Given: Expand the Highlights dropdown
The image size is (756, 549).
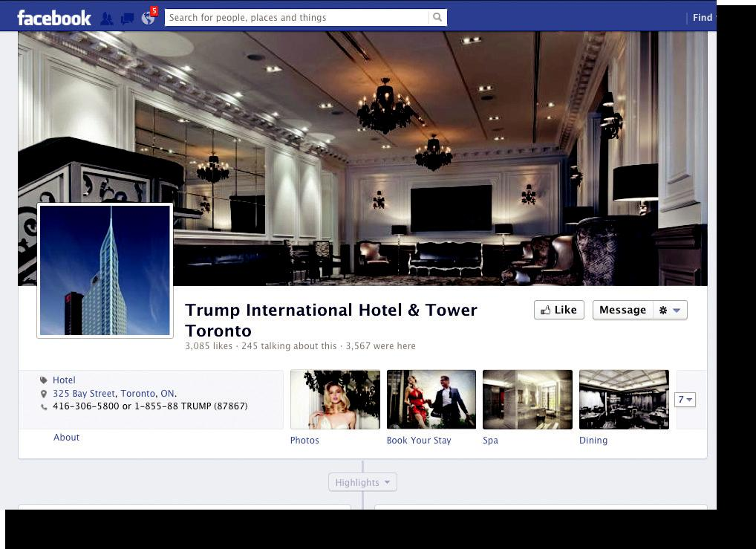Looking at the screenshot, I should point(362,482).
